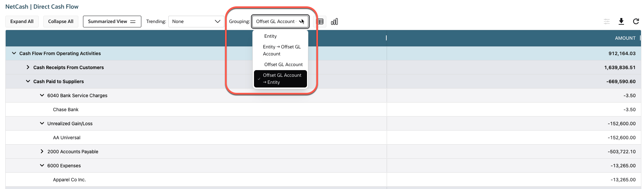The height and width of the screenshot is (189, 644).
Task: Select Entity in the grouping menu
Action: pyautogui.click(x=270, y=36)
